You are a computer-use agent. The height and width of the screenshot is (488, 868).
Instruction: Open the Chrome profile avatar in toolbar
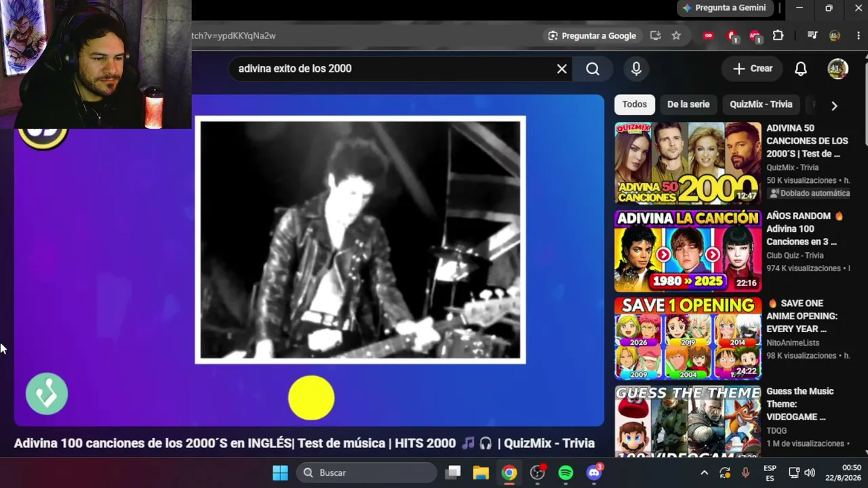pos(835,36)
